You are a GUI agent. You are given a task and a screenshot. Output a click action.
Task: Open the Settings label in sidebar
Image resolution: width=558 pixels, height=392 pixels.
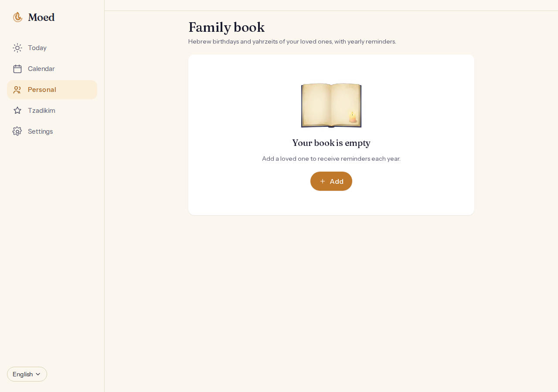(41, 132)
